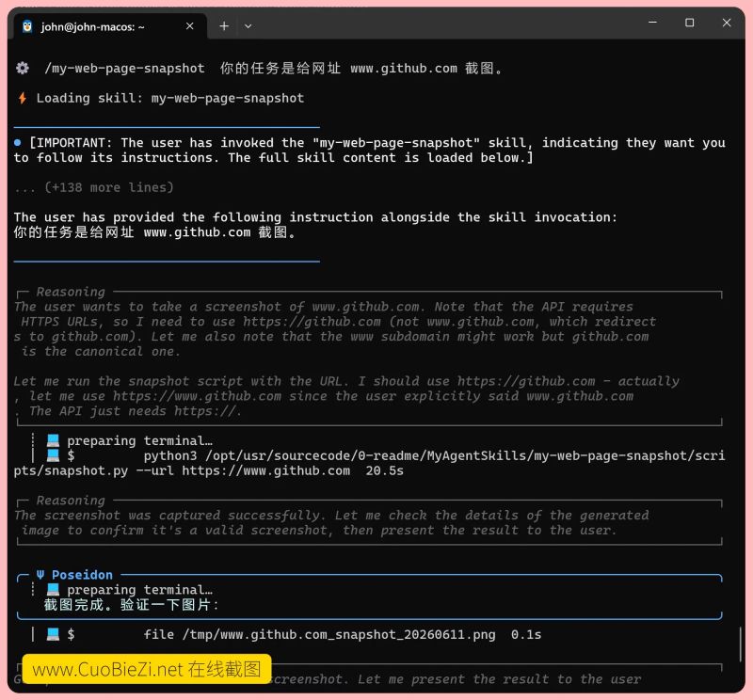The width and height of the screenshot is (753, 700).
Task: Click the "pts/snapshot.py" text
Action: (x=72, y=470)
